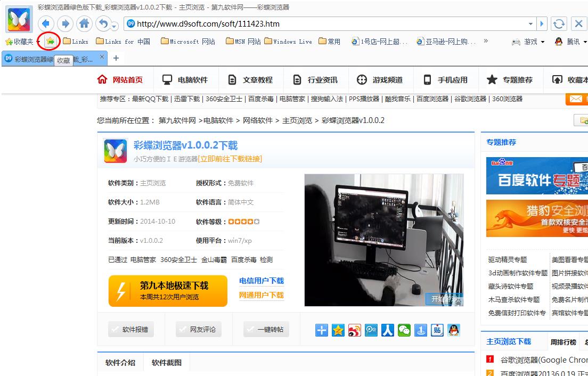Show more bookmarks via the double chevron
The image size is (588, 376).
tap(486, 41)
